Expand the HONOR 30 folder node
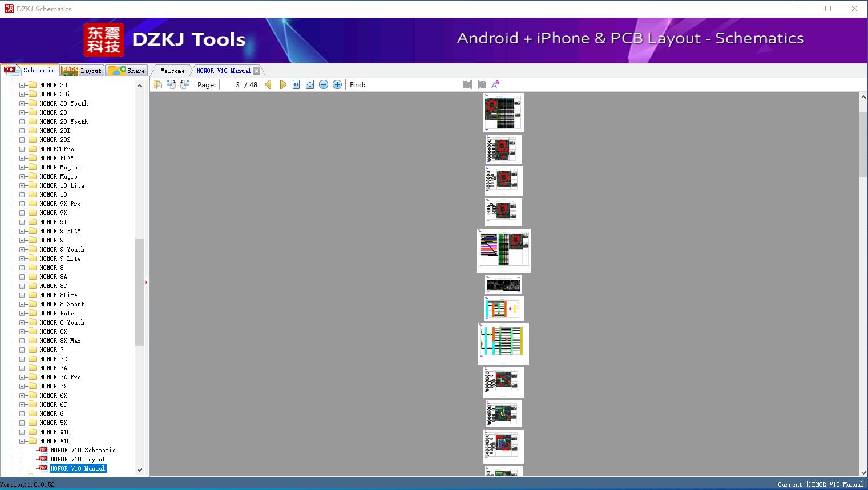The width and height of the screenshot is (868, 490). click(22, 85)
